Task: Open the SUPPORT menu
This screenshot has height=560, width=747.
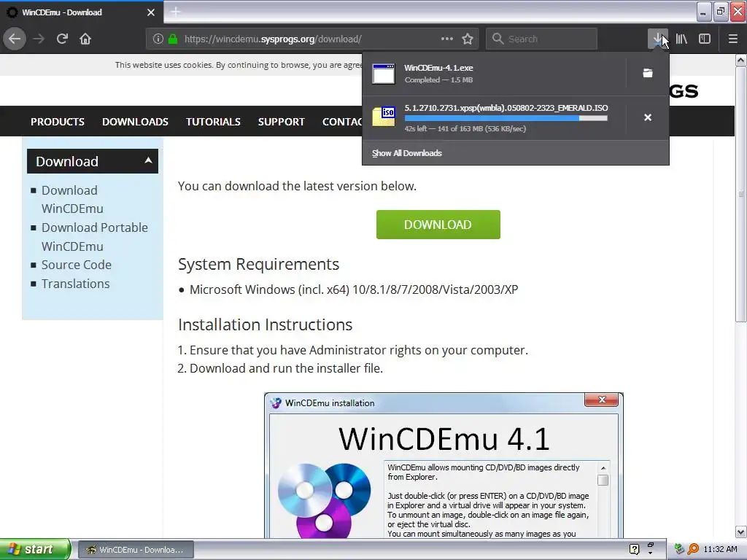Action: (x=281, y=122)
